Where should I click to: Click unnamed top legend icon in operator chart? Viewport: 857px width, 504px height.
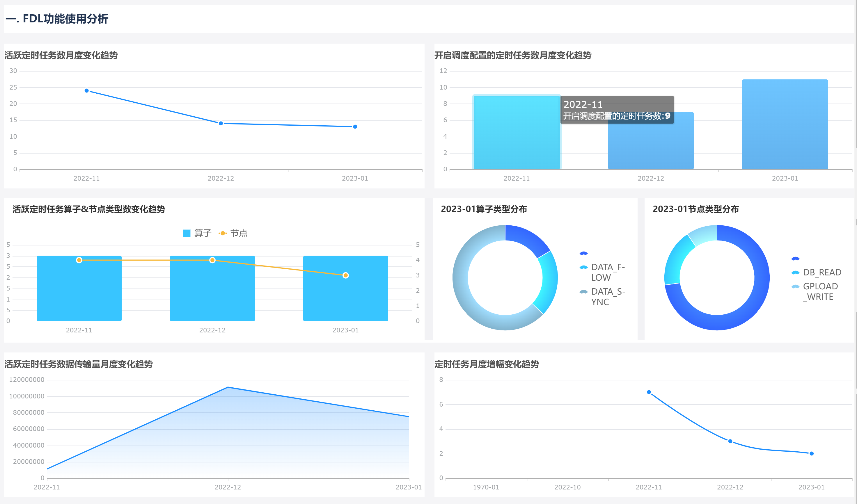coord(583,254)
